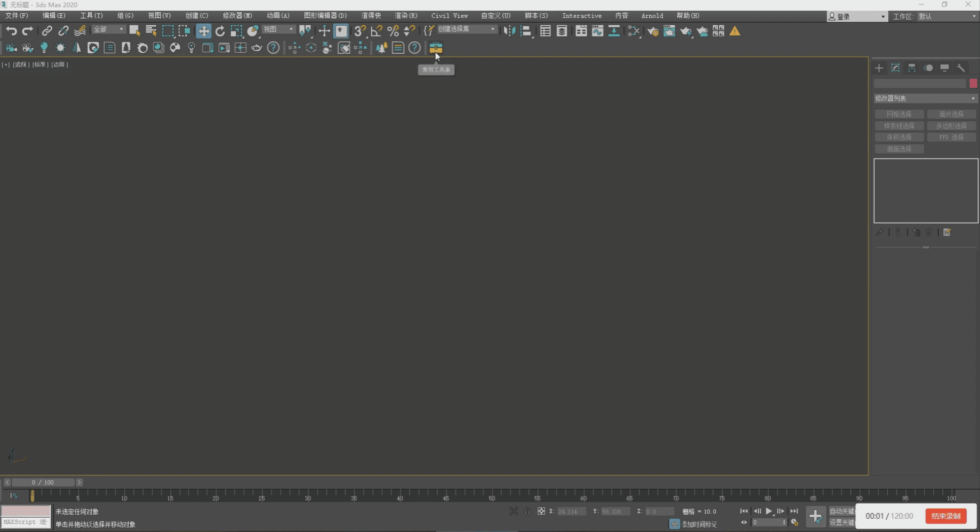Toggle the selection lock icon
Screen dimensions: 980x532
click(x=527, y=511)
